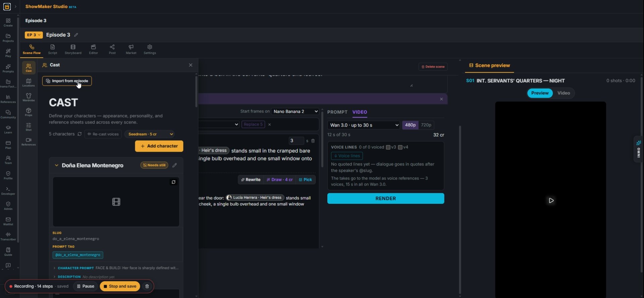Discard the recording with the trash icon
Viewport: 644px width, 298px height.
147,286
